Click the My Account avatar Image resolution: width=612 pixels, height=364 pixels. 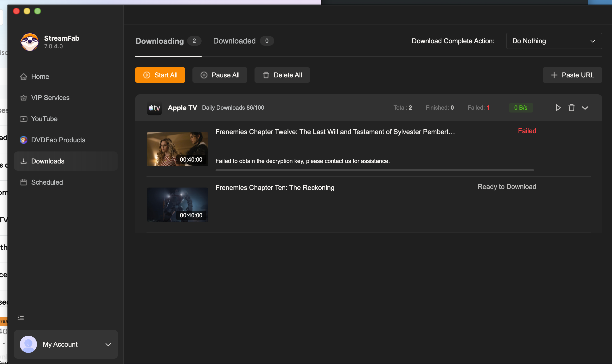[x=28, y=344]
